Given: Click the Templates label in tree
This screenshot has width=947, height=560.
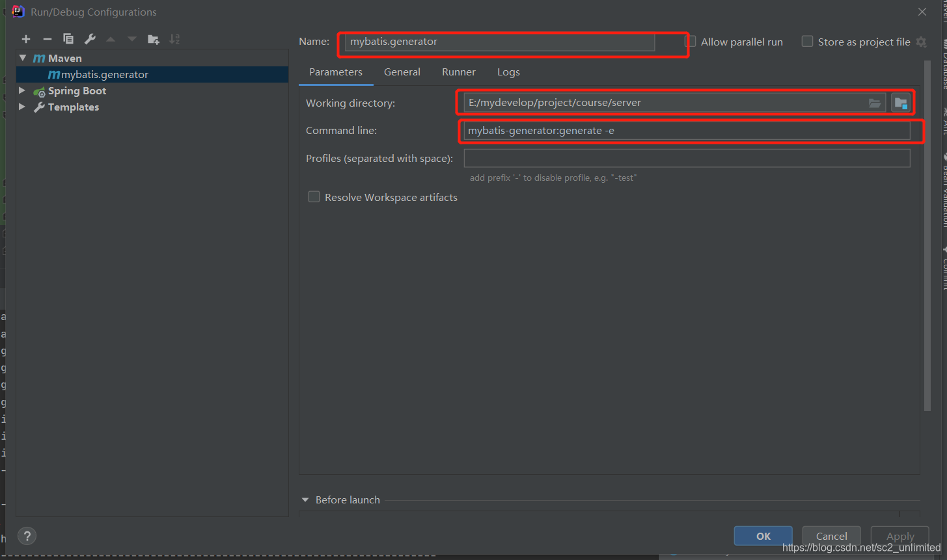Looking at the screenshot, I should (74, 107).
